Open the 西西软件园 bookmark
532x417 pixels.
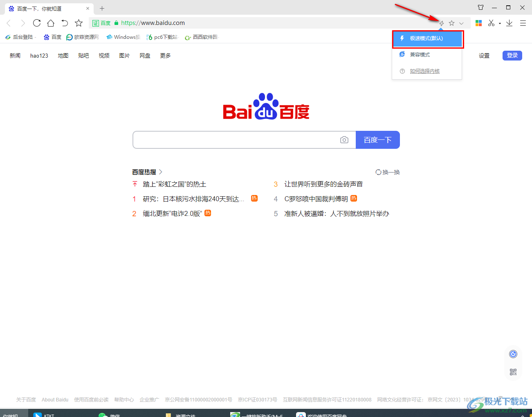pyautogui.click(x=202, y=37)
